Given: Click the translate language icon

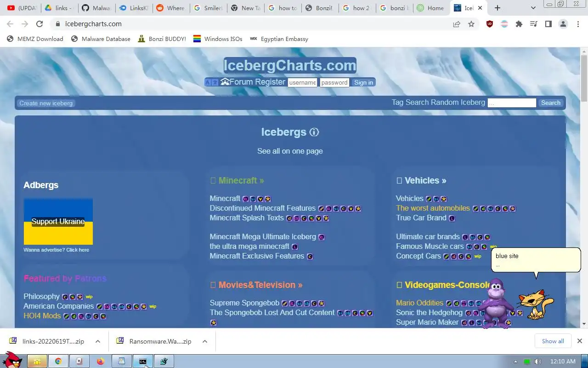Looking at the screenshot, I should (x=211, y=82).
